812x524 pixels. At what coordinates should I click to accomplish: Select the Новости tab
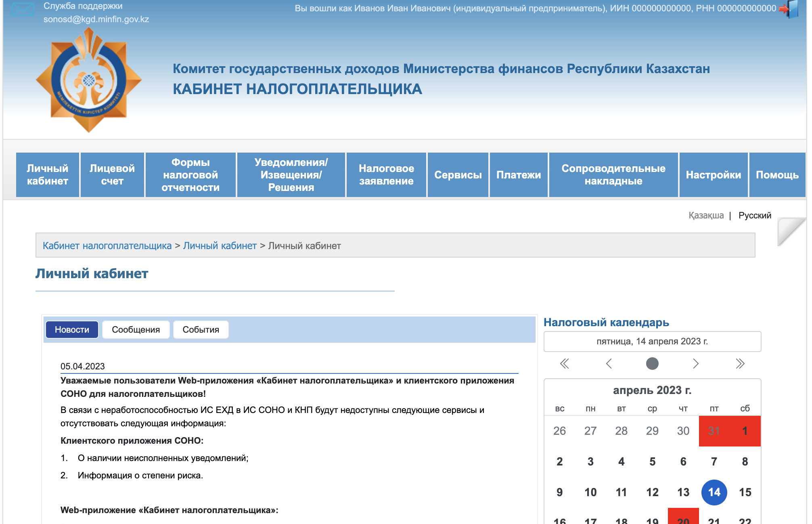tap(72, 330)
